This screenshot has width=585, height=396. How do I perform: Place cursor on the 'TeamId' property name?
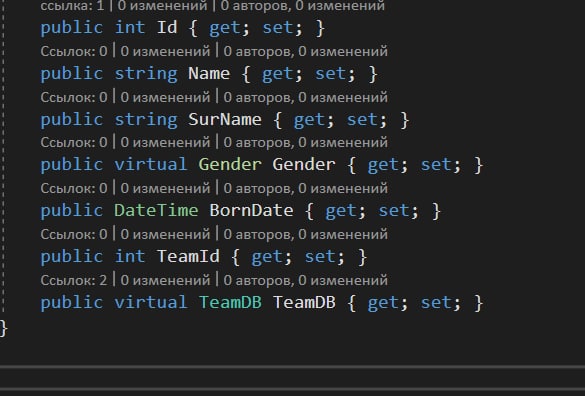188,256
